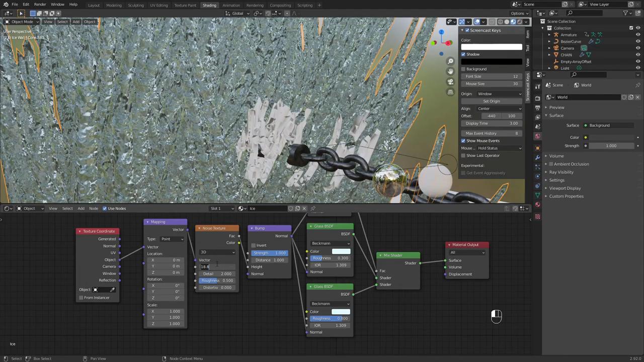644x362 pixels.
Task: Hide the Camera object in outliner
Action: click(638, 48)
